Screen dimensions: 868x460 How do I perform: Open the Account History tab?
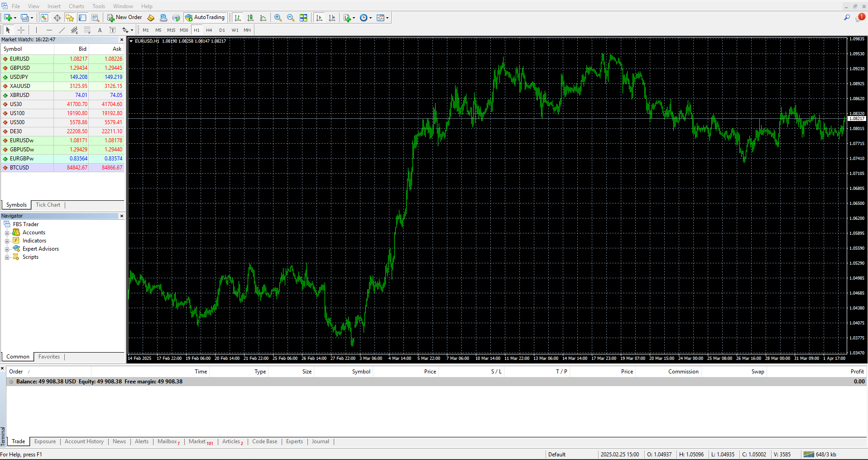click(x=84, y=441)
